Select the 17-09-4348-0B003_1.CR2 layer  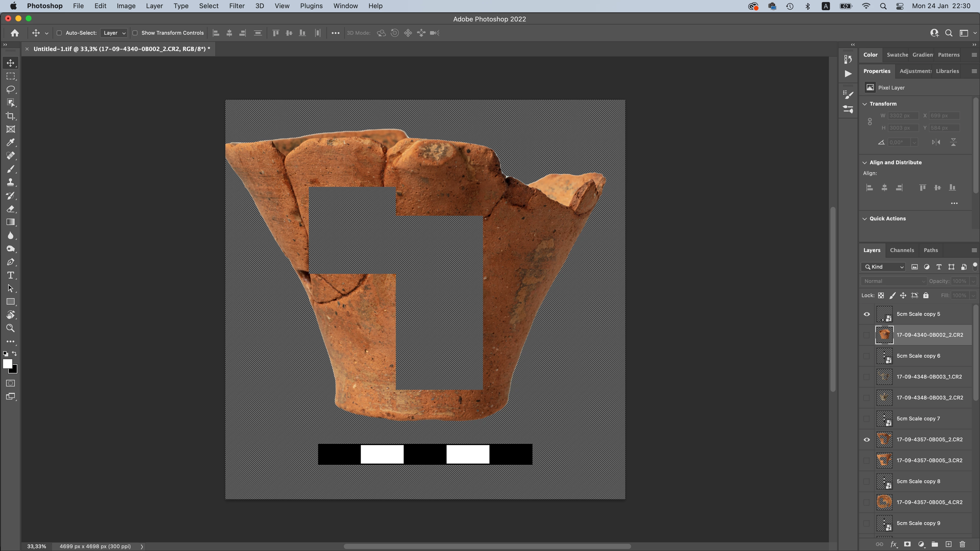click(x=929, y=377)
